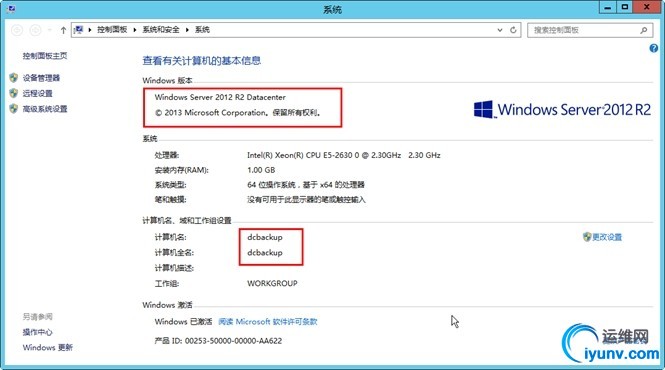This screenshot has width=665, height=370.
Task: Click the dcbackup value next to 计算机全名
Action: point(265,252)
